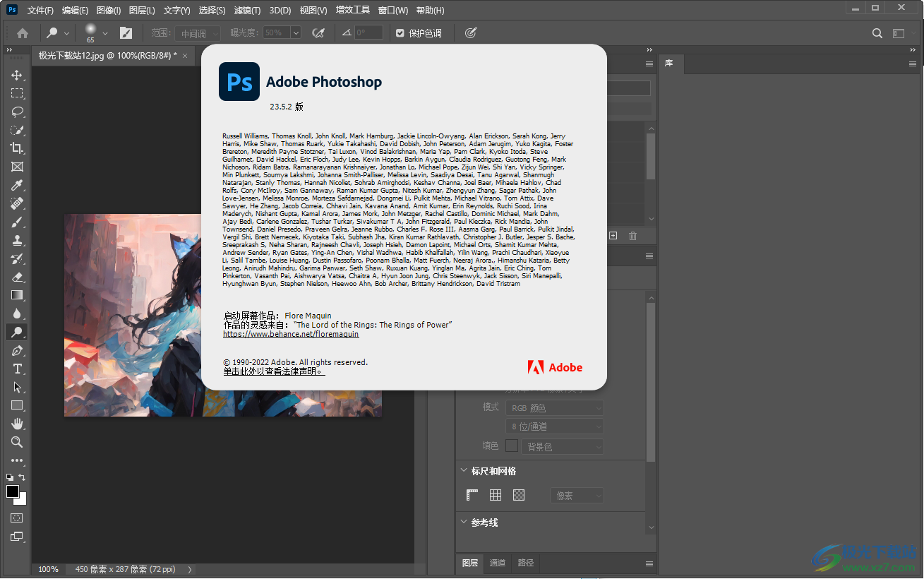This screenshot has width=924, height=579.
Task: Select the Move tool
Action: (17, 75)
